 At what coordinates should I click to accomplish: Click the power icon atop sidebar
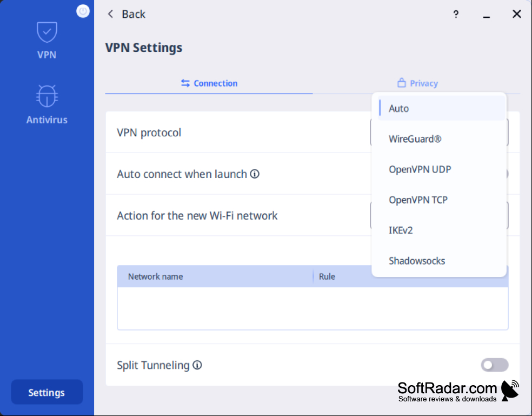pos(83,11)
